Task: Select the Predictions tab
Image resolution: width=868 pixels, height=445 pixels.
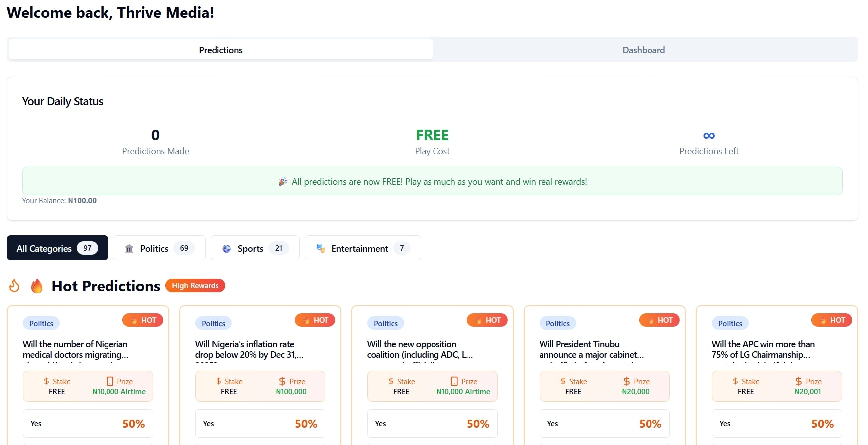Action: (x=220, y=50)
